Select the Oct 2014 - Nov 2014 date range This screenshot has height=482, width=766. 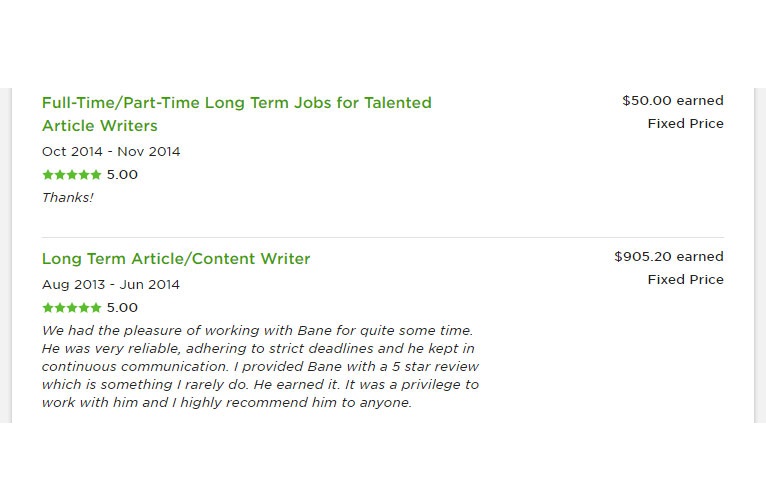pos(111,152)
